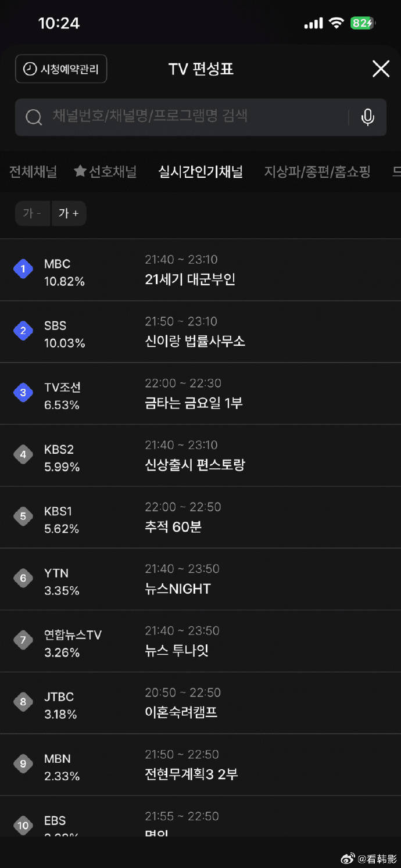Tap the rank 2 badge for SBS
The height and width of the screenshot is (868, 401).
coord(23,331)
